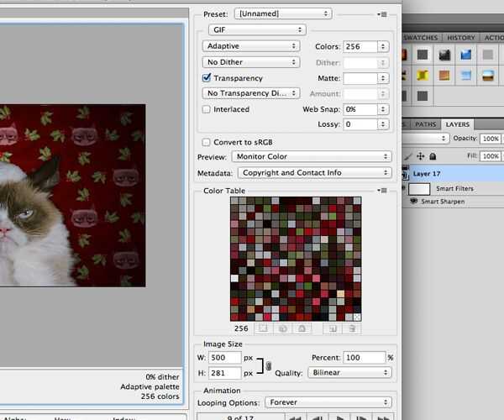Click map selected colors to transparent icon
The image size is (504, 420).
point(263,328)
